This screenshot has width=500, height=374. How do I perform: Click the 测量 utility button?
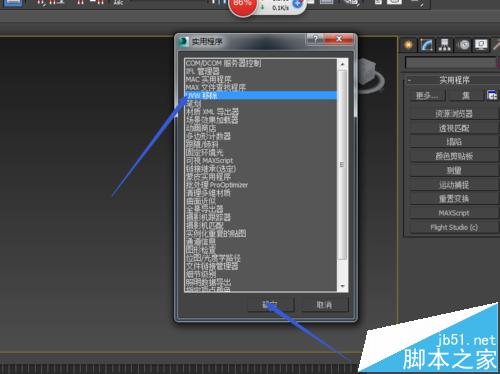tap(454, 170)
